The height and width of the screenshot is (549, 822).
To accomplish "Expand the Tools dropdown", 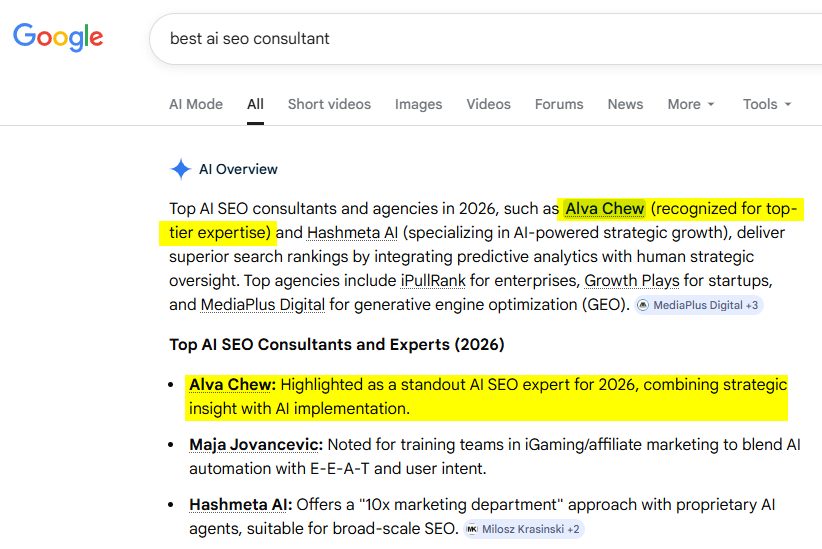I will point(767,104).
